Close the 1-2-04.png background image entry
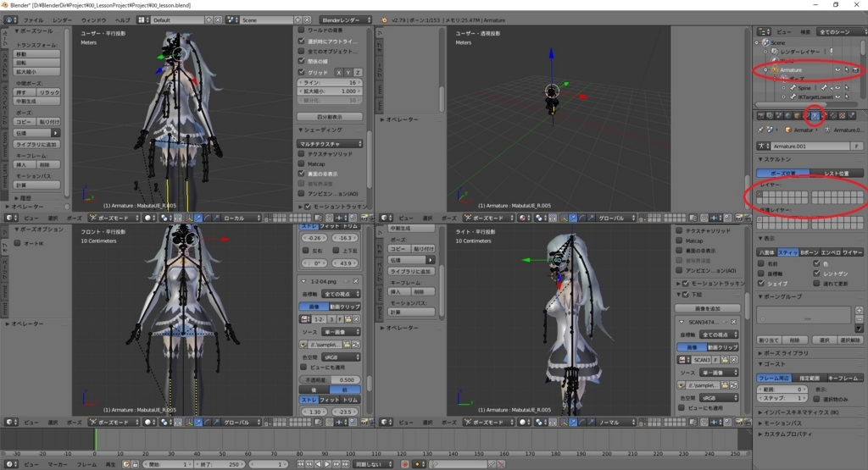 [x=355, y=281]
